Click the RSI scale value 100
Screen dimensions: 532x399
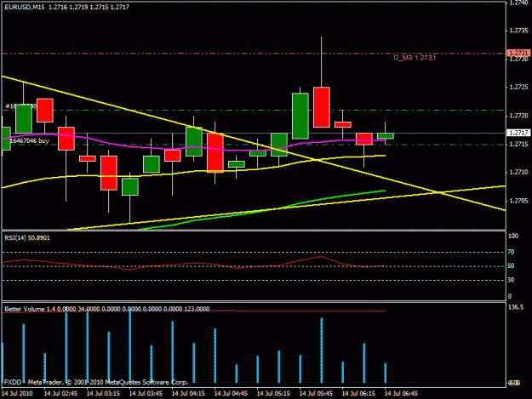513,236
